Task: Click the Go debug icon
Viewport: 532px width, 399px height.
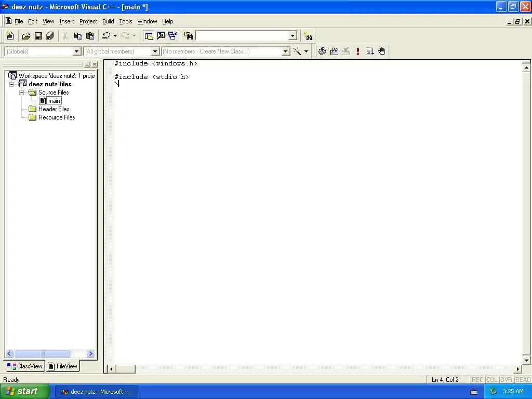Action: coord(370,51)
